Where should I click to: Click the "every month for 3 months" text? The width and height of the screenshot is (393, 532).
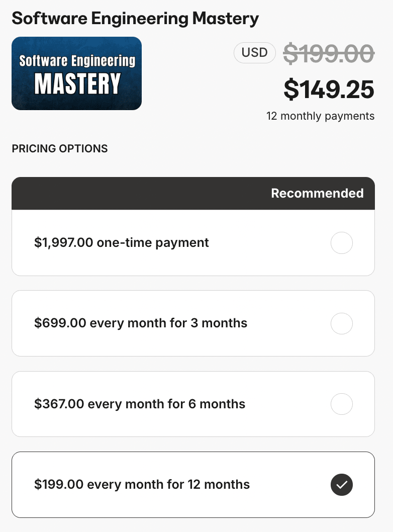click(x=169, y=323)
